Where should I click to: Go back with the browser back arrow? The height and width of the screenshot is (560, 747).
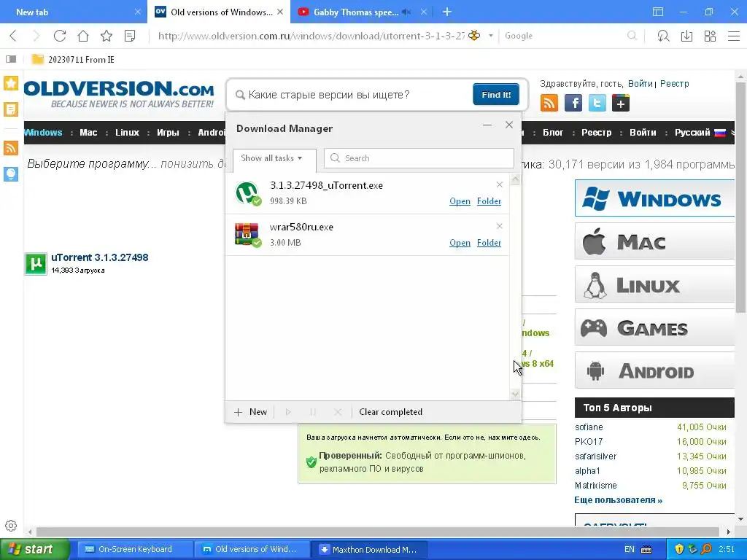click(13, 36)
